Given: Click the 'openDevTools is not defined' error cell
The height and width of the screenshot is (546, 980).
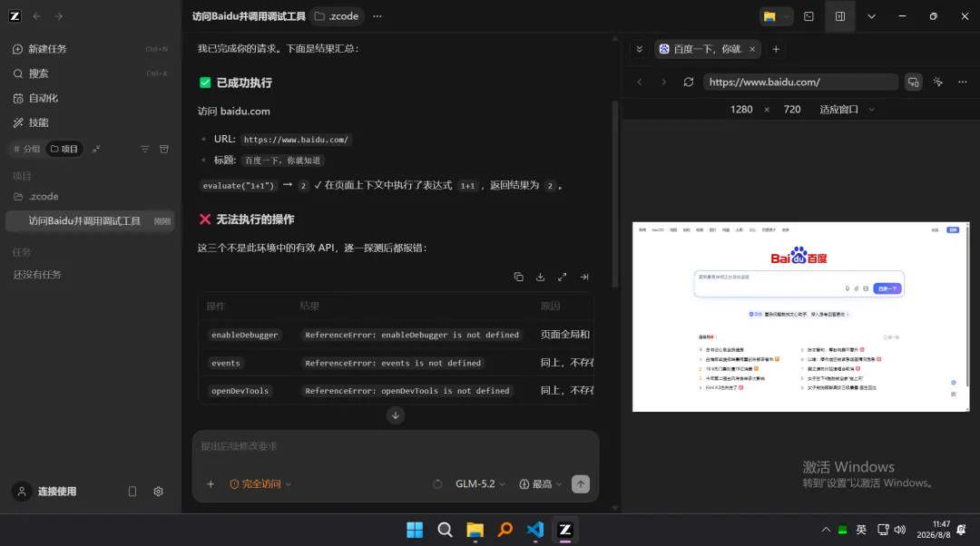Looking at the screenshot, I should [x=407, y=391].
